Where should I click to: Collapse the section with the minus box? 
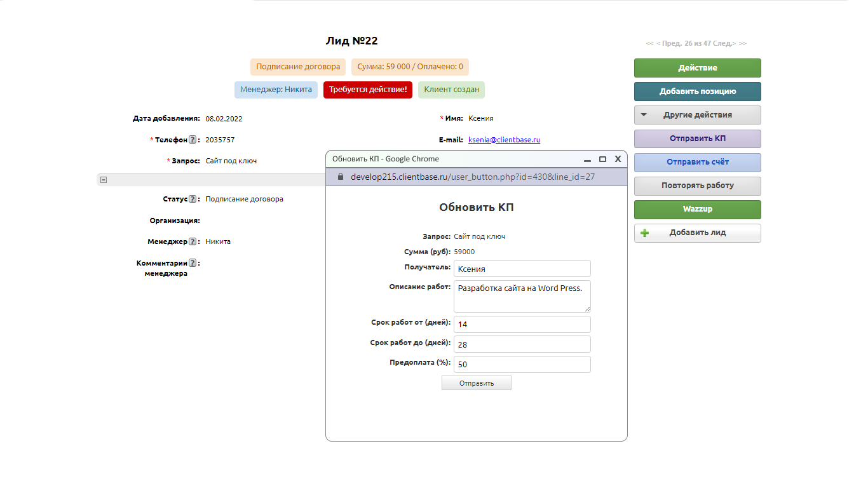click(x=104, y=180)
